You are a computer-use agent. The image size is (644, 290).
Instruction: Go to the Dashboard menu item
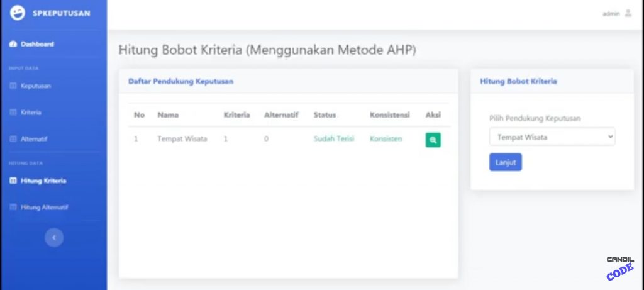coord(37,44)
